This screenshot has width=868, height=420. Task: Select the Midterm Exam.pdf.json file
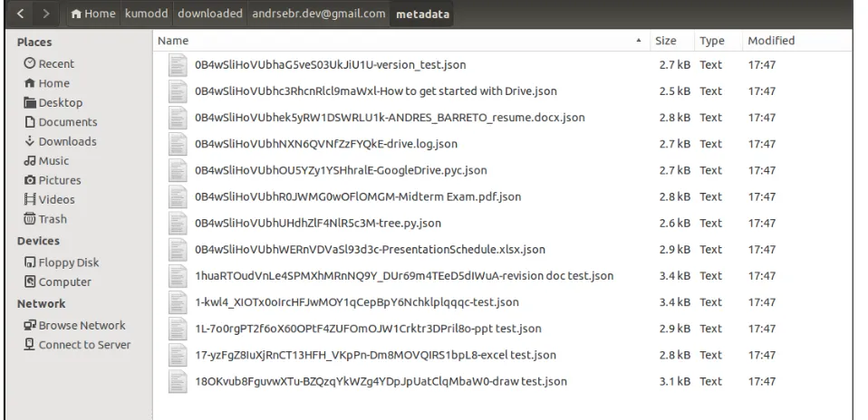[x=358, y=196]
